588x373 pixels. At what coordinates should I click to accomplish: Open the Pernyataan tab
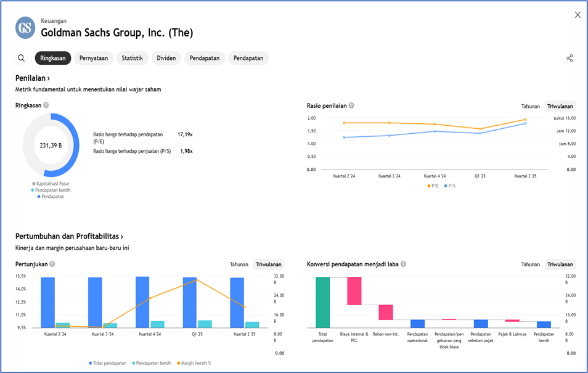pyautogui.click(x=94, y=58)
